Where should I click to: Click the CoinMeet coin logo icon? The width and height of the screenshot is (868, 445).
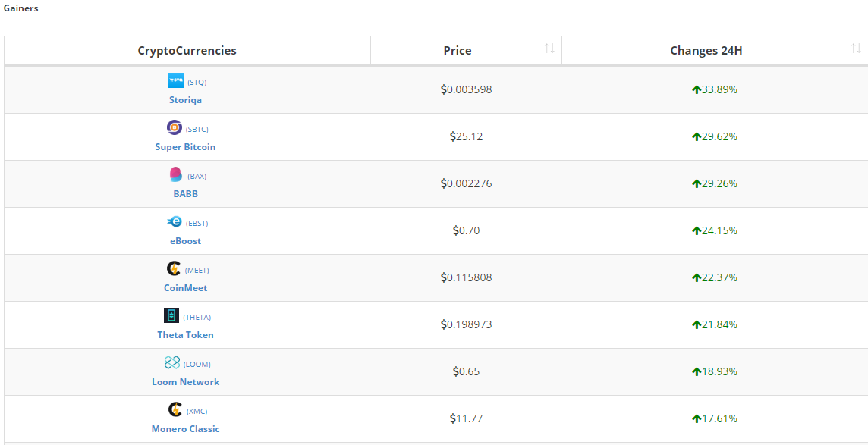174,268
